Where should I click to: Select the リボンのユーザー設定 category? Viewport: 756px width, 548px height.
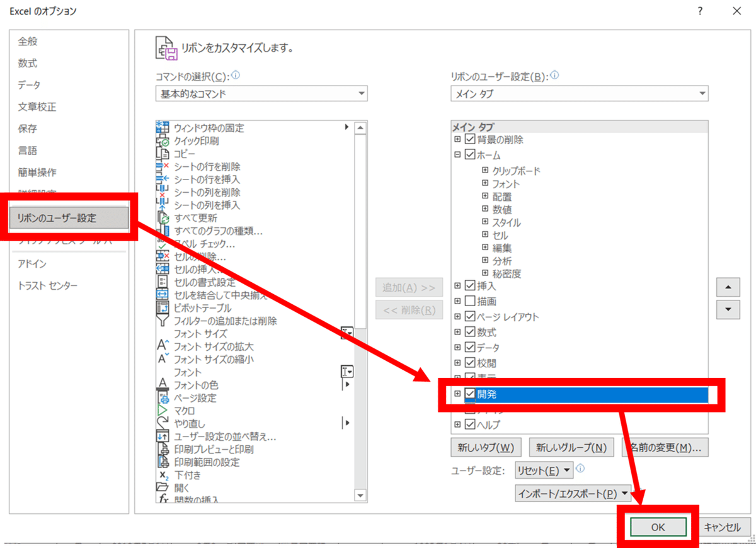[x=68, y=218]
